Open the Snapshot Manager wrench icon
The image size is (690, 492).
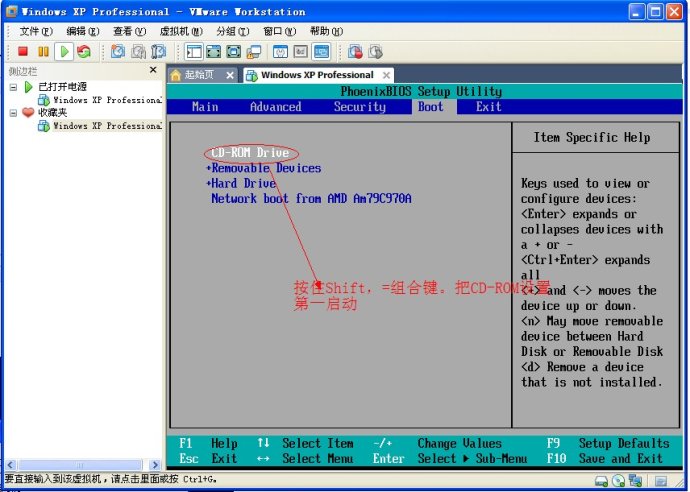click(x=158, y=51)
